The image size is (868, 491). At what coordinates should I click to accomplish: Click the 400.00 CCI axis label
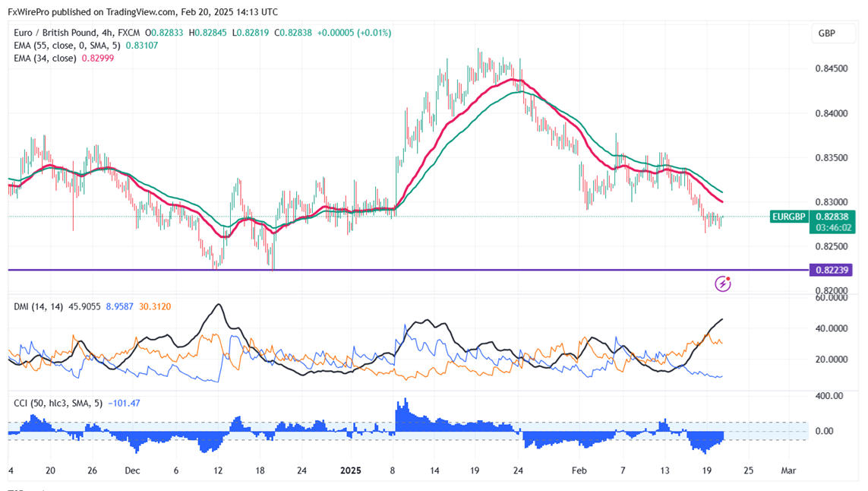pyautogui.click(x=829, y=396)
